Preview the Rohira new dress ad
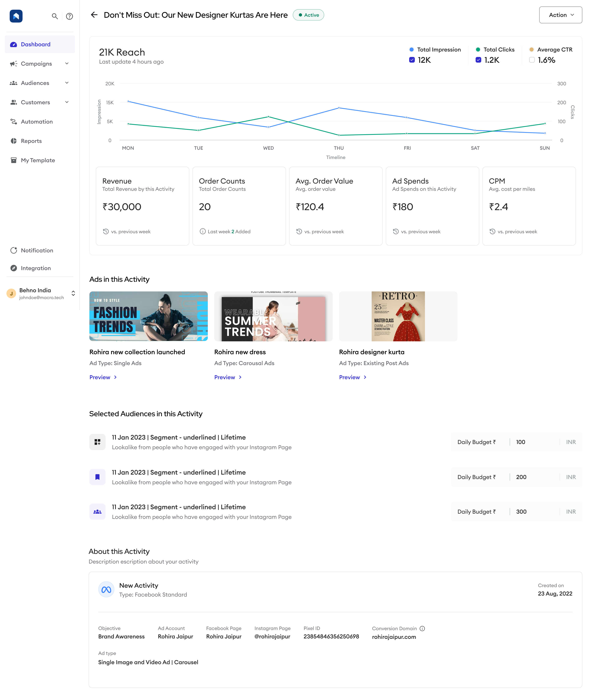This screenshot has width=592, height=700. (x=228, y=377)
